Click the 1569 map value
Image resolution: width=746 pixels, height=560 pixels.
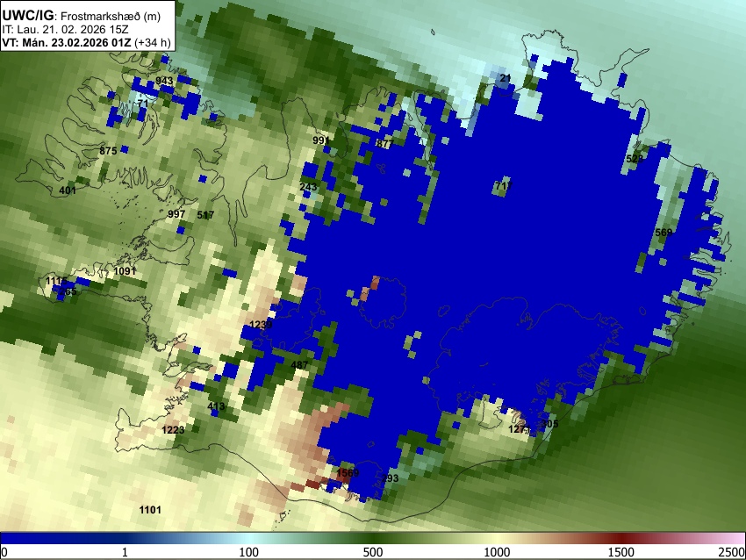(x=348, y=473)
